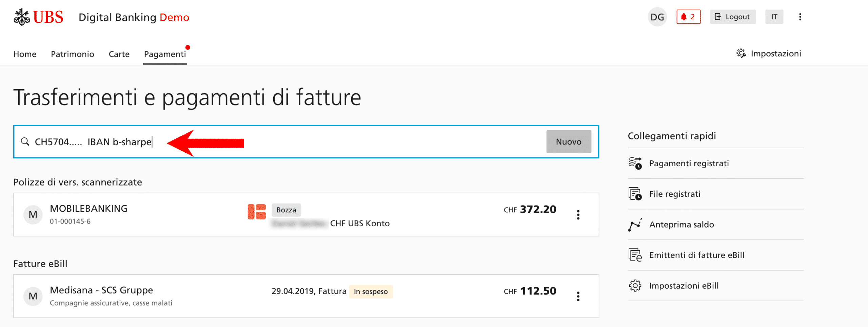Click the CHF 112.50 amount
This screenshot has width=868, height=327.
(530, 291)
